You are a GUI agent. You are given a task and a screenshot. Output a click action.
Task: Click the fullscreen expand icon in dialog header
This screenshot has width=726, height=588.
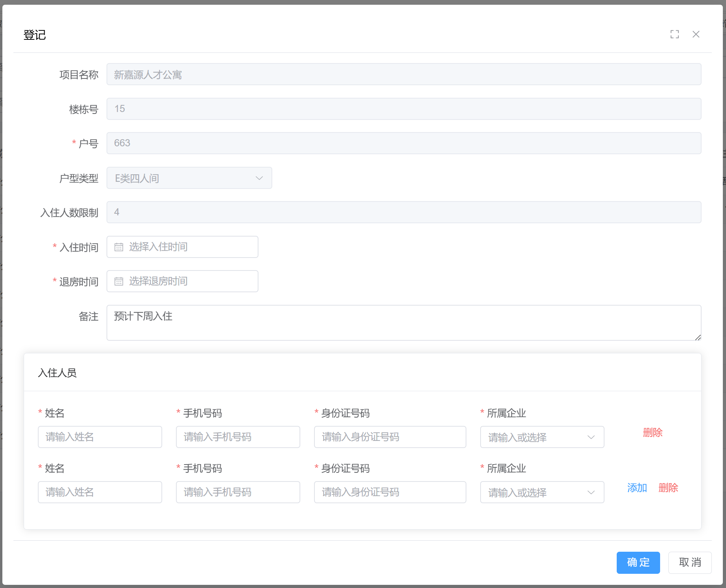click(674, 34)
